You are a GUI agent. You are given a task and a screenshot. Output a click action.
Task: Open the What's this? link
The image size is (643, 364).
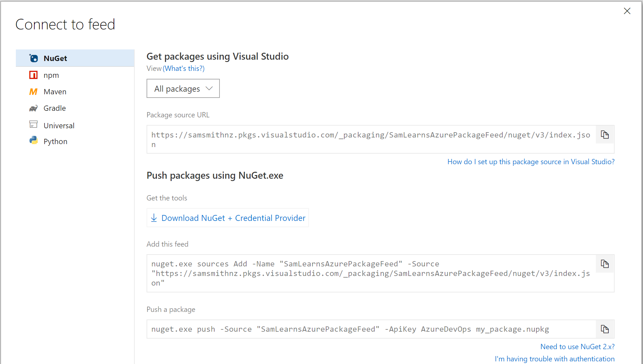[x=184, y=69]
